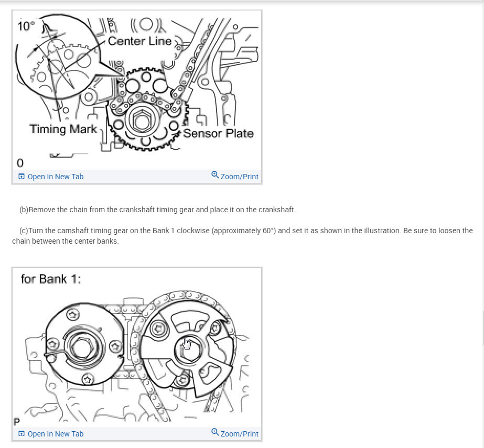
Task: Click the 'Timing Mark' label in the diagram
Action: [x=63, y=129]
